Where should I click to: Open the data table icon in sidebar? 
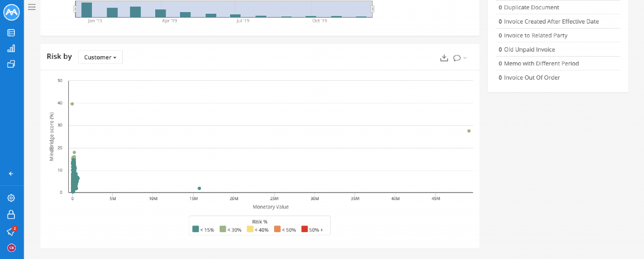point(11,32)
